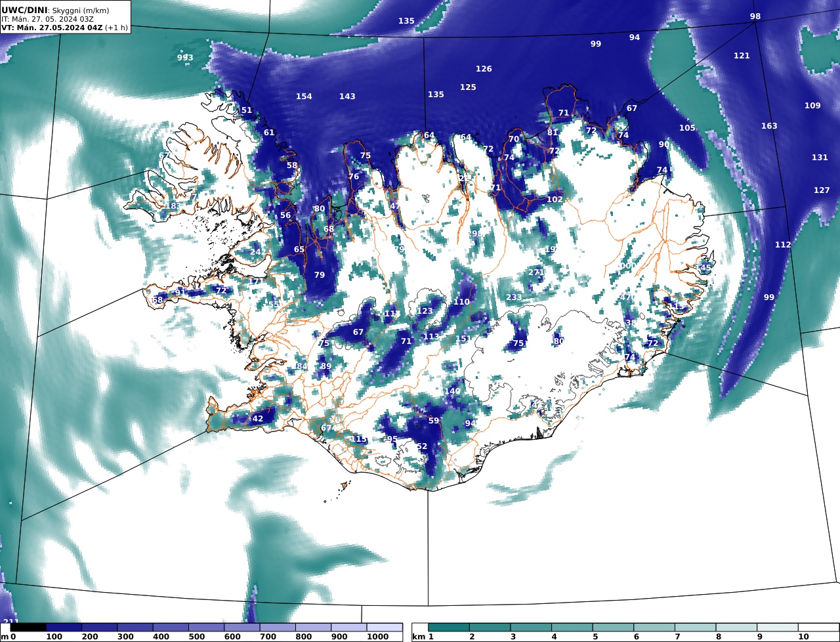Click the value 115
This screenshot has width=840, height=642.
click(360, 439)
